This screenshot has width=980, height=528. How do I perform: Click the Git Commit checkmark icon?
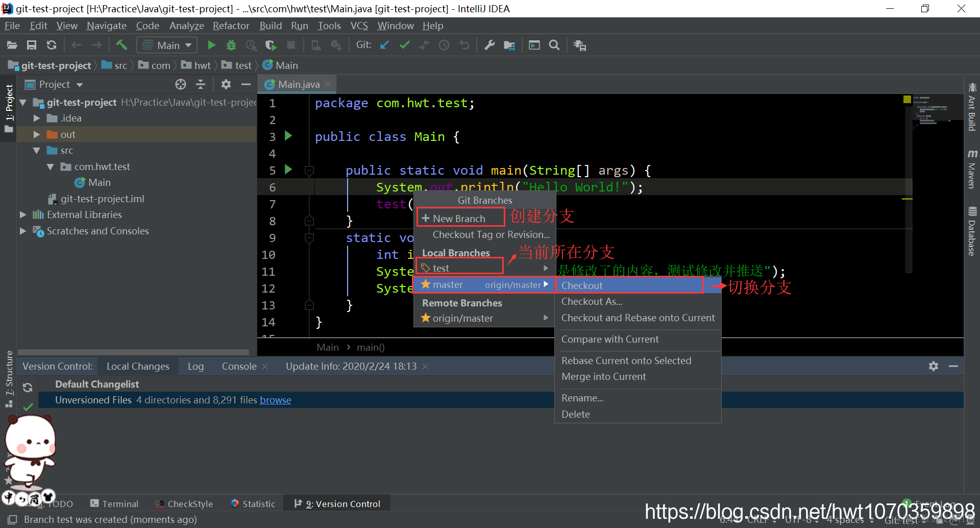click(405, 45)
